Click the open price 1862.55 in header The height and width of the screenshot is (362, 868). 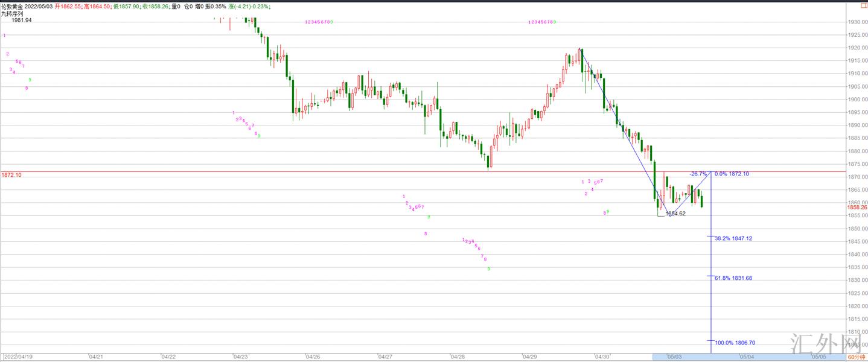pyautogui.click(x=70, y=6)
